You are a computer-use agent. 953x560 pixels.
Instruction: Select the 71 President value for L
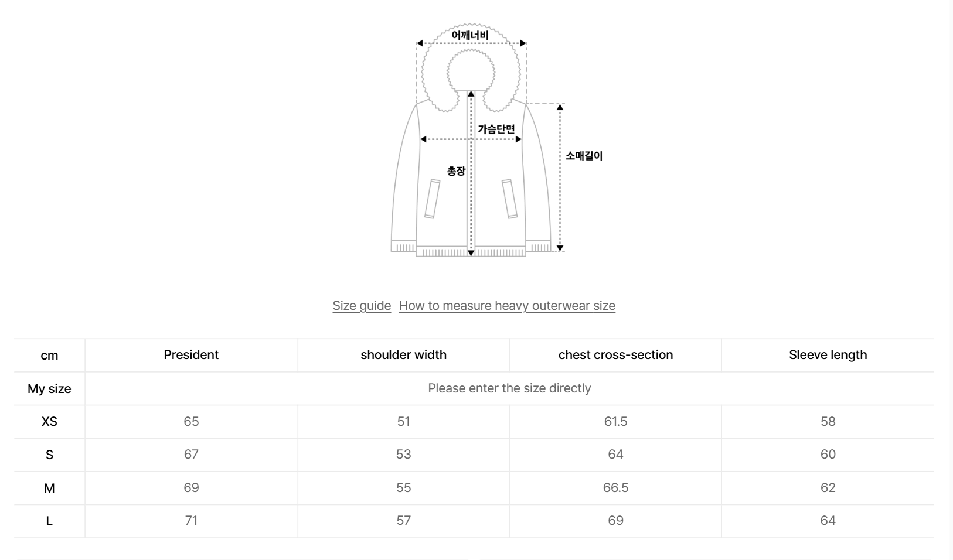click(x=190, y=520)
